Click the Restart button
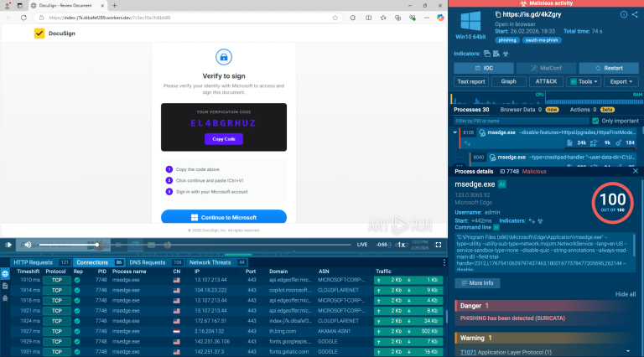The width and height of the screenshot is (644, 357). coord(609,68)
